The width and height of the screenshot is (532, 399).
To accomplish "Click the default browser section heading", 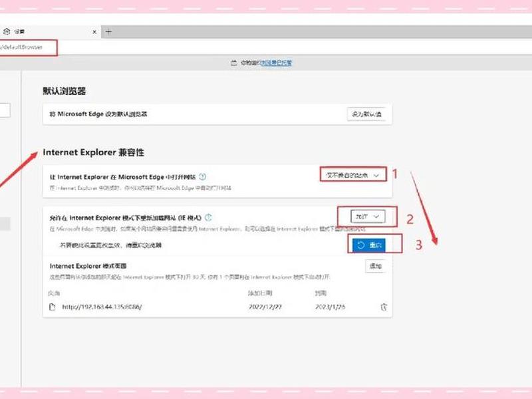I will tap(64, 91).
